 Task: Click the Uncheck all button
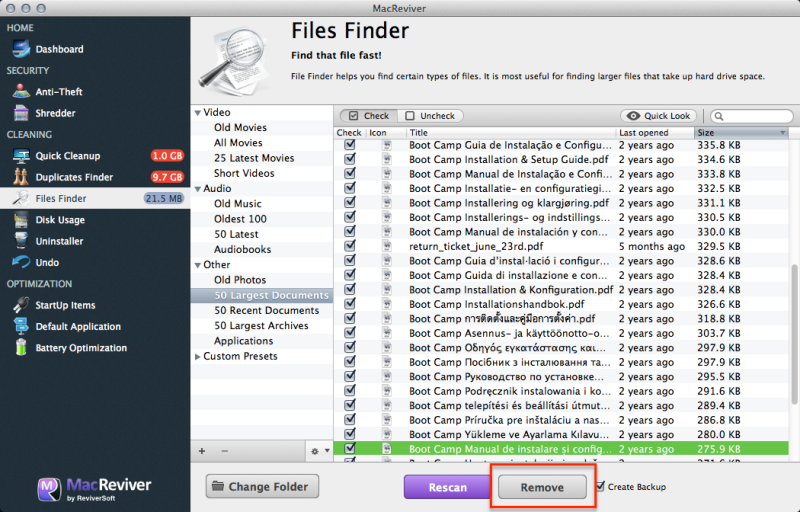[430, 116]
